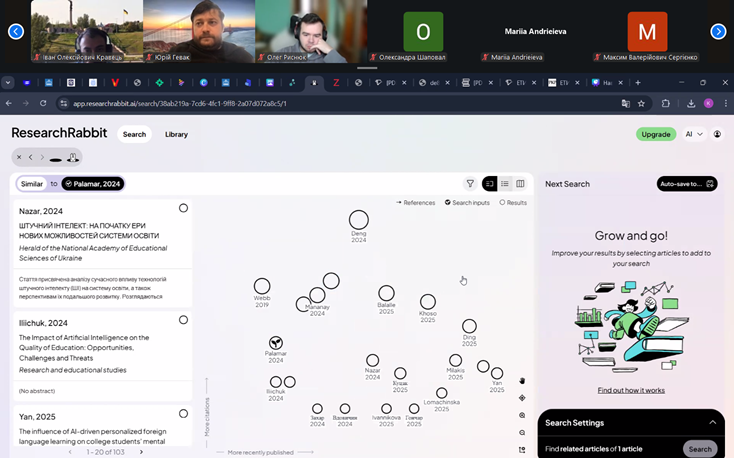Open the Find out how it works link
The image size is (734, 458).
pos(631,390)
